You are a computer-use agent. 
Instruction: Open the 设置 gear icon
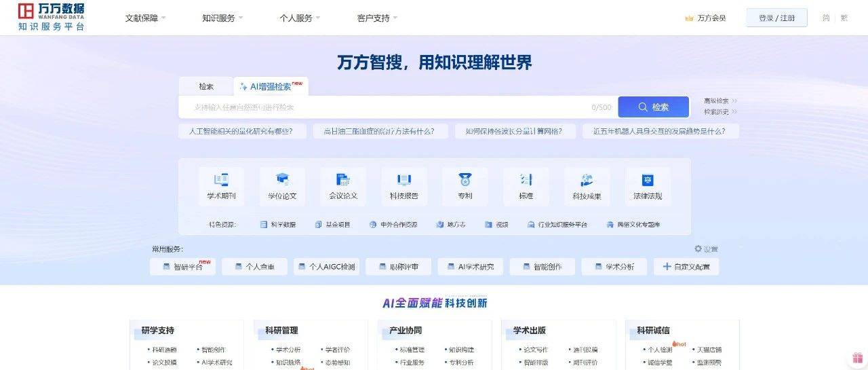698,249
